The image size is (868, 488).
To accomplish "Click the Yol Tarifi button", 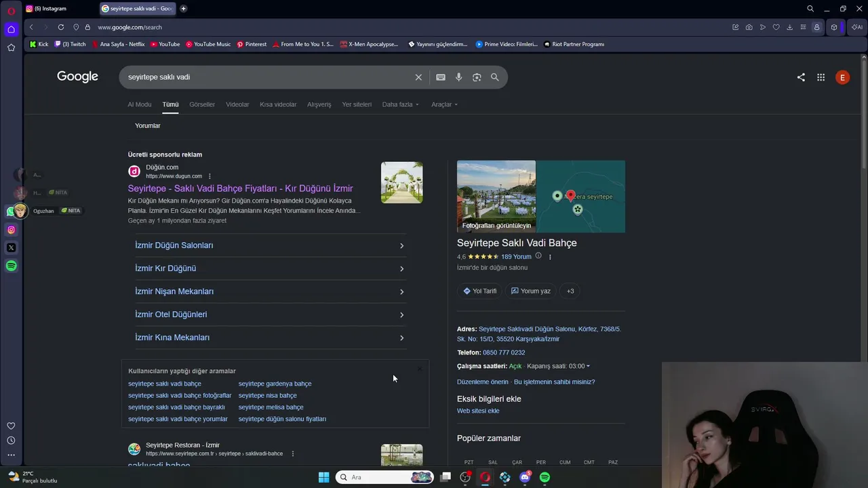I will (x=480, y=291).
